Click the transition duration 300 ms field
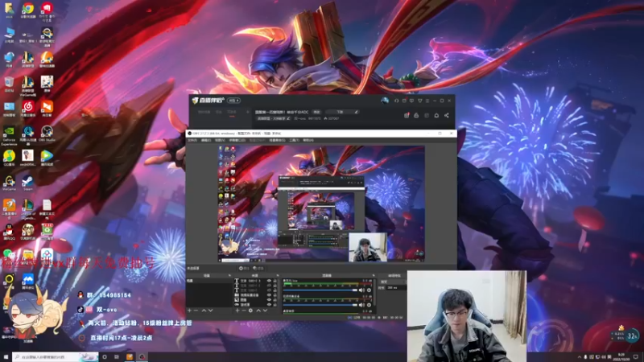This screenshot has height=362, width=644. [397, 288]
